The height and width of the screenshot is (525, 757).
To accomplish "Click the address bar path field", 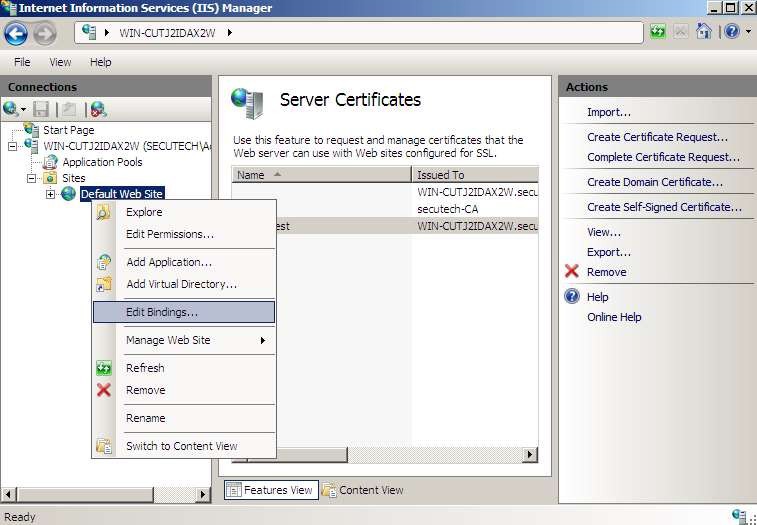I will click(x=359, y=33).
